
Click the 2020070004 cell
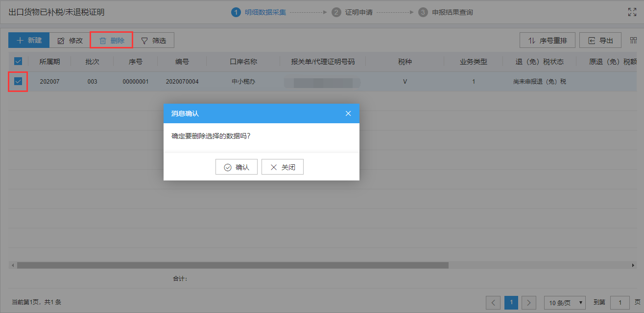[182, 82]
